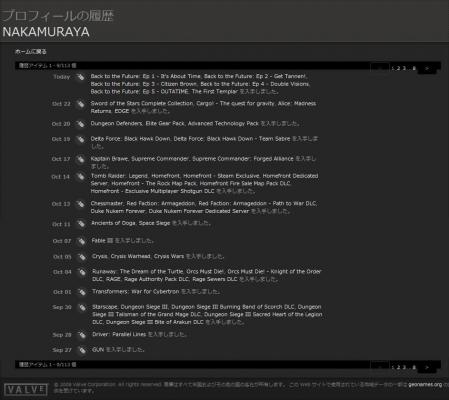449x400 pixels.
Task: Jump to page 2 in the top pager
Action: [x=398, y=68]
